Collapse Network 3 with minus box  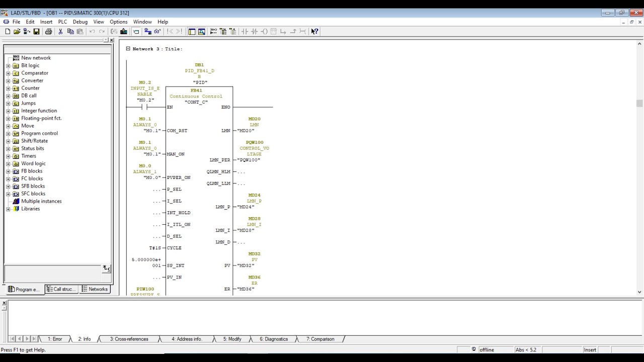128,49
